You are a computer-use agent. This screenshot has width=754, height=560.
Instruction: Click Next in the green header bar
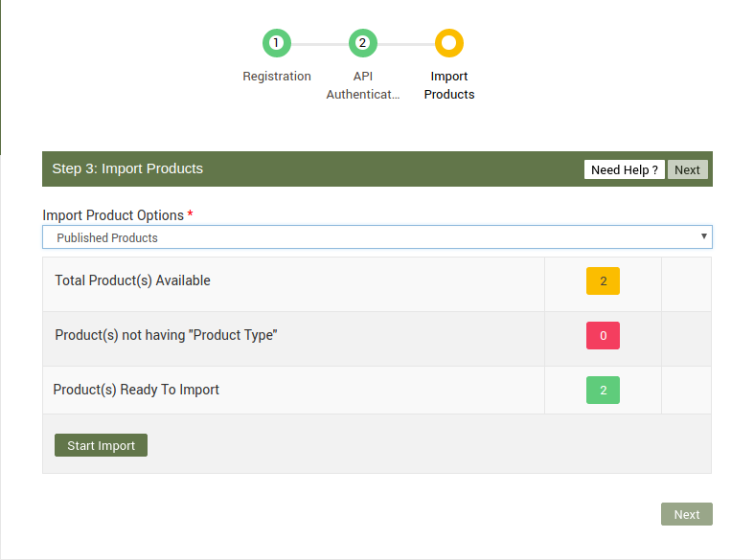click(687, 169)
